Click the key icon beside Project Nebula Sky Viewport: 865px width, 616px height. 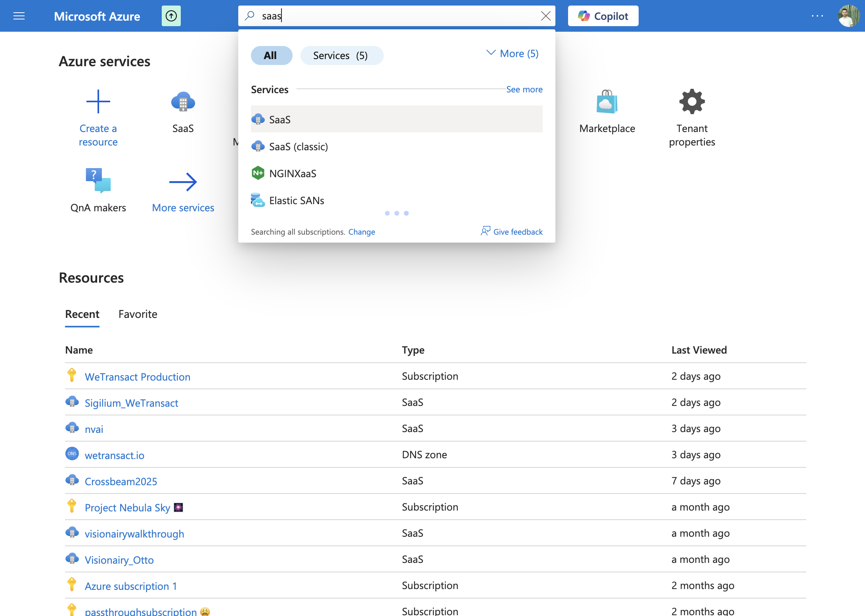click(72, 506)
